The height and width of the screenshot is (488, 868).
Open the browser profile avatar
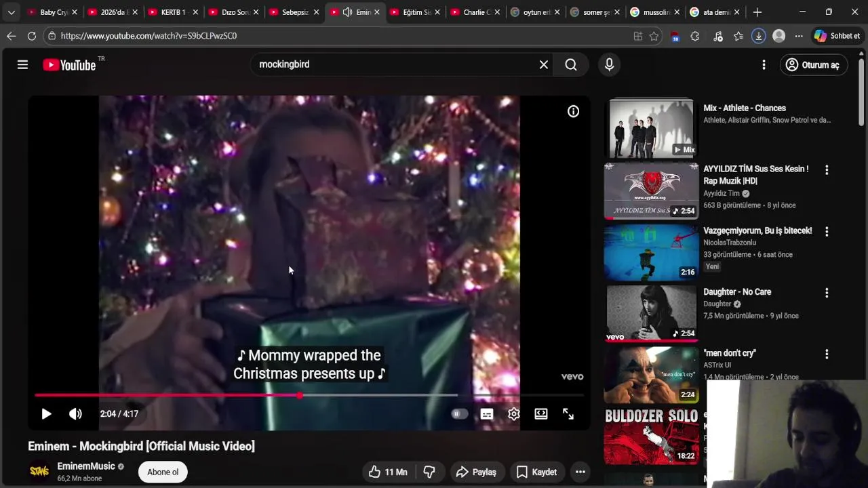point(778,36)
